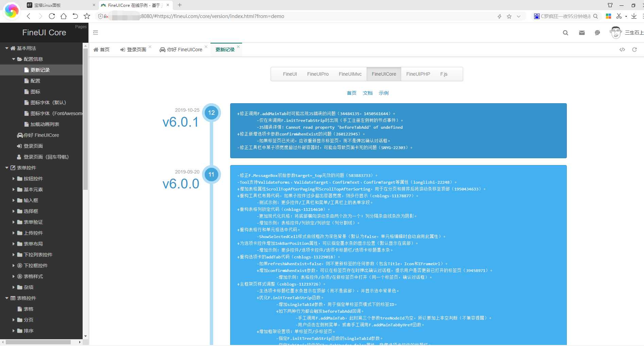Click the sidebar horizontal scrollbar thumb

click(38, 342)
